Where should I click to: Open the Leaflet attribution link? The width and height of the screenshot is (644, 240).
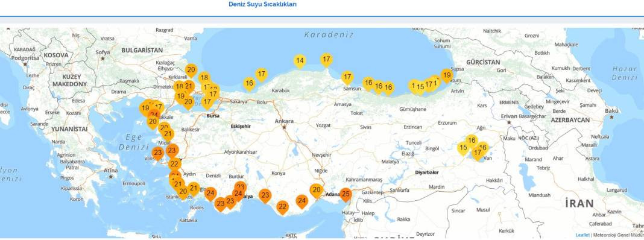pos(582,235)
